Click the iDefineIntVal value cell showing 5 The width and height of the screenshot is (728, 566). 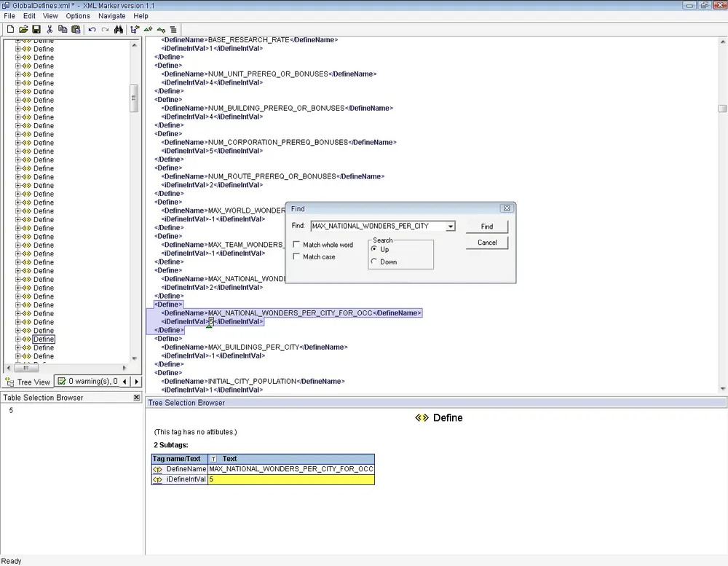(x=290, y=479)
